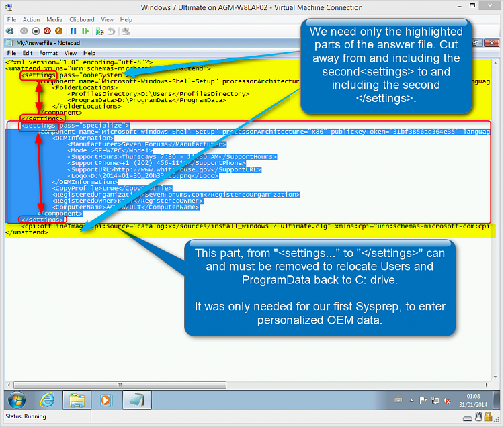Image resolution: width=504 pixels, height=427 pixels.
Task: Click the greyed-out Start VM toolbar icon
Action: pyautogui.click(x=24, y=31)
